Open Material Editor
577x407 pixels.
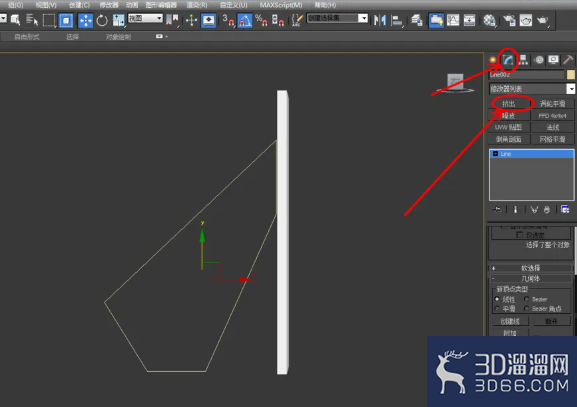coord(489,20)
